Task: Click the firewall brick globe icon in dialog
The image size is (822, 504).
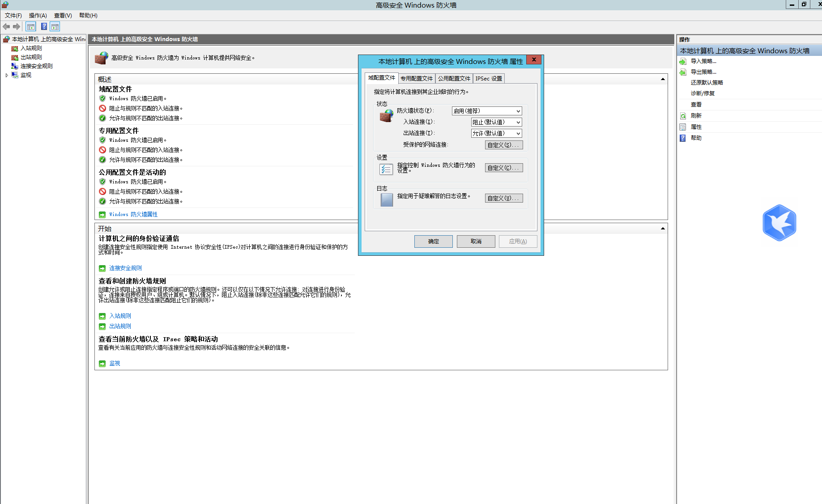Action: click(386, 116)
